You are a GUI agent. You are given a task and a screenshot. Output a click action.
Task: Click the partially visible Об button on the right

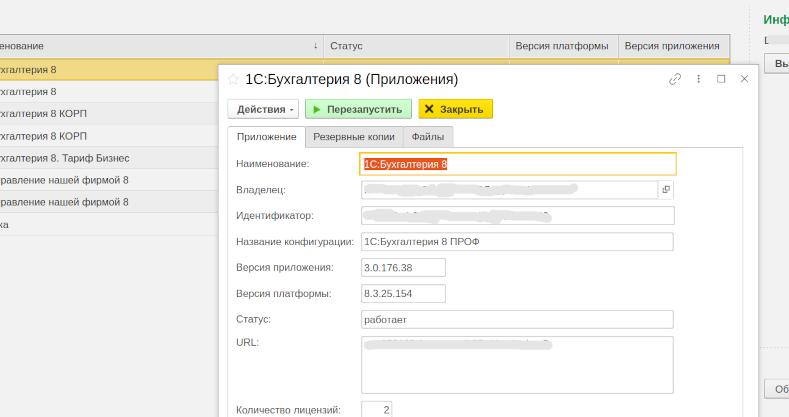[x=777, y=389]
